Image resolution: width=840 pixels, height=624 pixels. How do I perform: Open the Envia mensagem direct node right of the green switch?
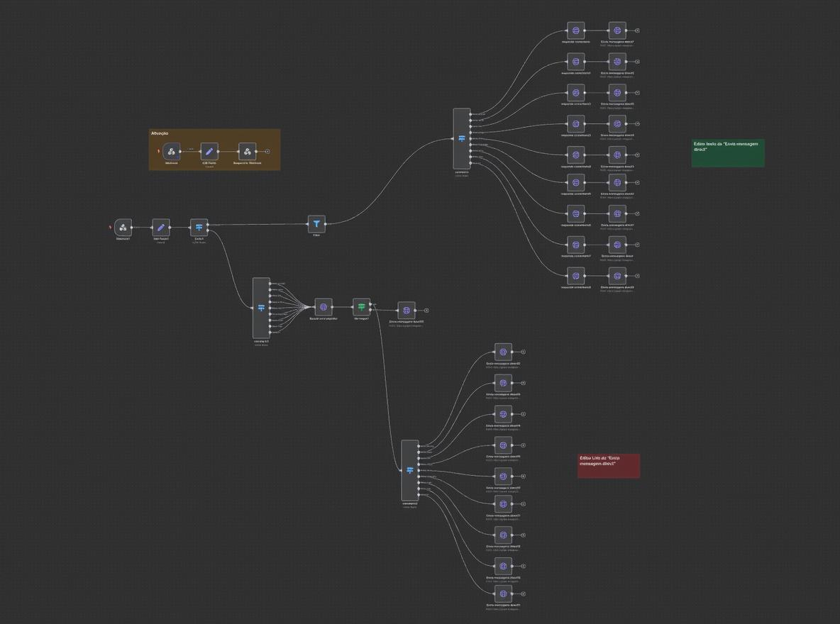(407, 311)
